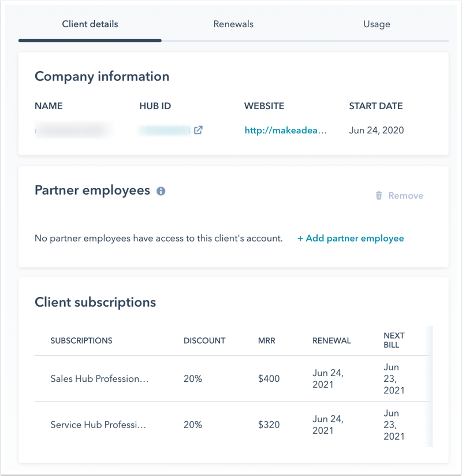Click the NEXT BILL column header
This screenshot has height=476, width=462.
[x=394, y=340]
